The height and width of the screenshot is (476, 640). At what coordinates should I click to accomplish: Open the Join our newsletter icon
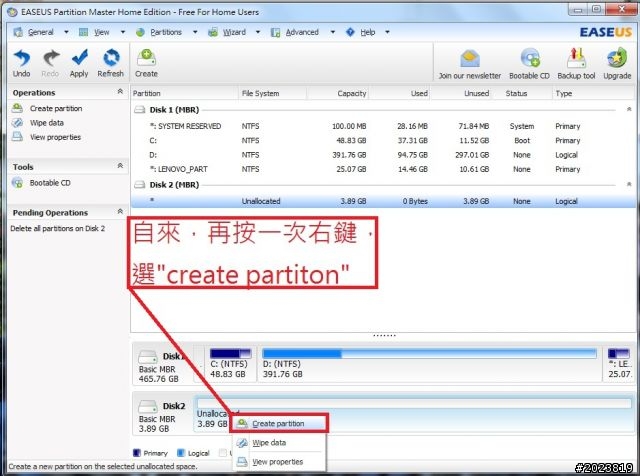point(469,59)
